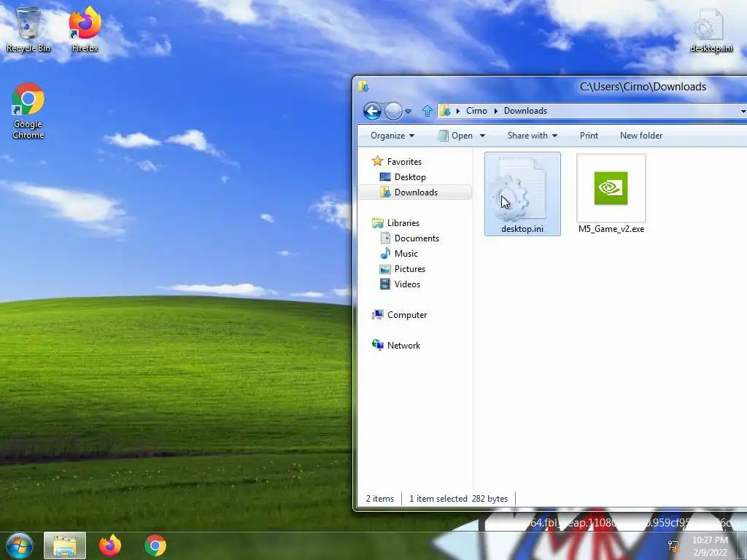The width and height of the screenshot is (747, 560).
Task: Select the desktop.ini file on the desktop
Action: (x=711, y=29)
